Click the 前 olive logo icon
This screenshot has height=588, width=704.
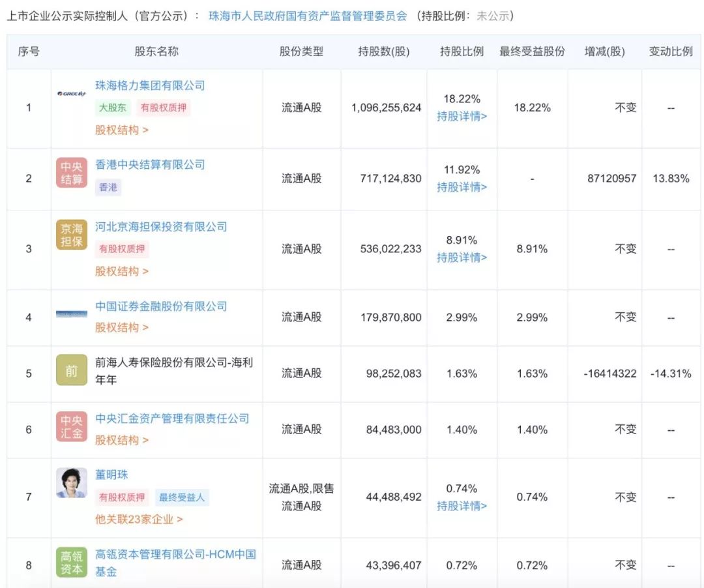point(72,370)
